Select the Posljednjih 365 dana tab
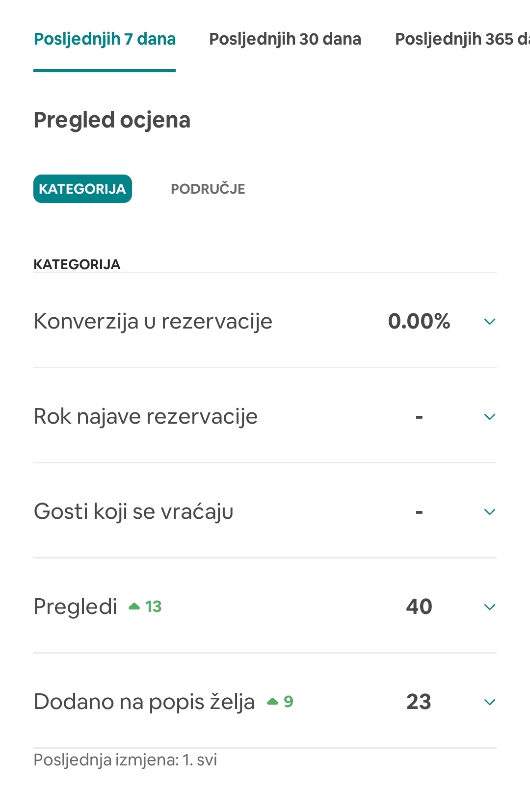 click(462, 39)
